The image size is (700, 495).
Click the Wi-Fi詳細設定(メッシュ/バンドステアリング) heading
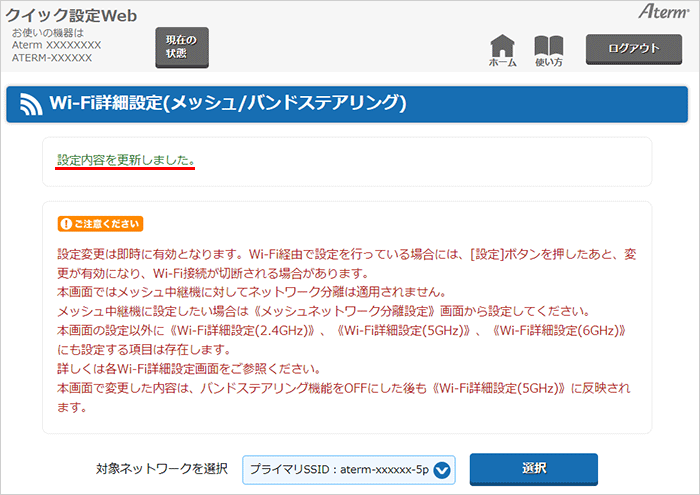click(x=228, y=104)
